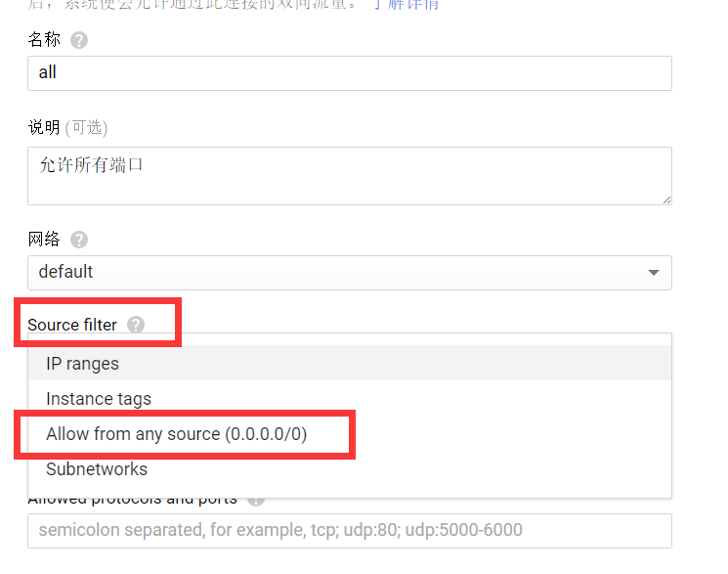
Task: Click the arrow on the network dropdown
Action: [654, 273]
